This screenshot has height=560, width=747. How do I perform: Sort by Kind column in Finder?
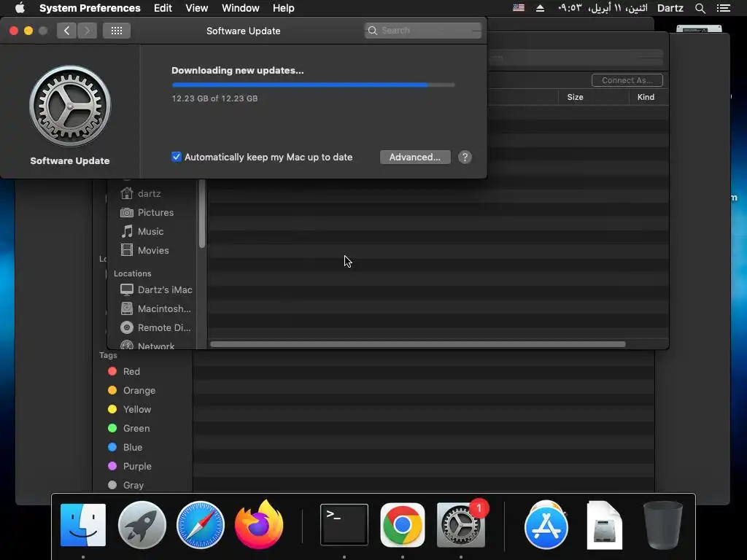click(646, 97)
